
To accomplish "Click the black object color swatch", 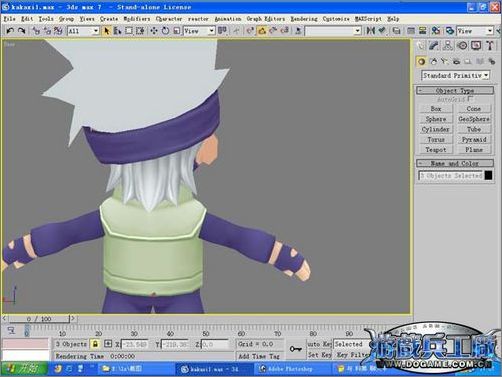I will [488, 175].
